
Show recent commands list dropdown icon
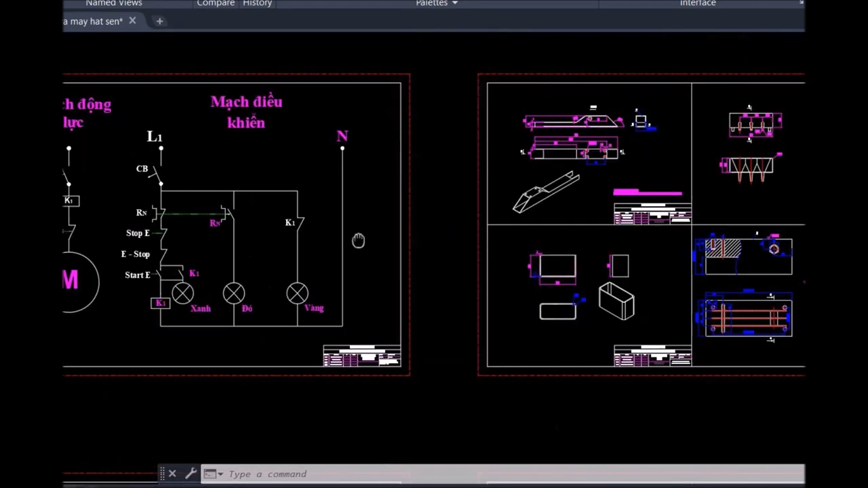point(213,474)
